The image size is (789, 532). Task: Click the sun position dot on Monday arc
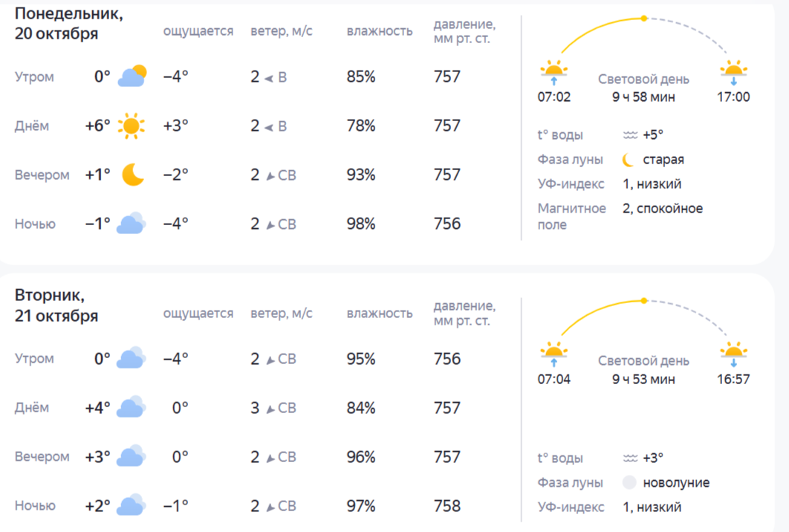644,18
